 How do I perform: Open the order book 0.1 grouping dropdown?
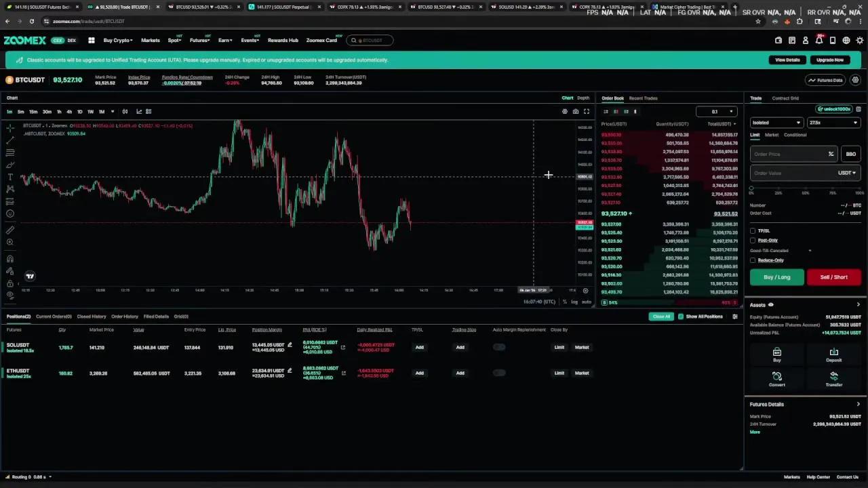(x=717, y=112)
